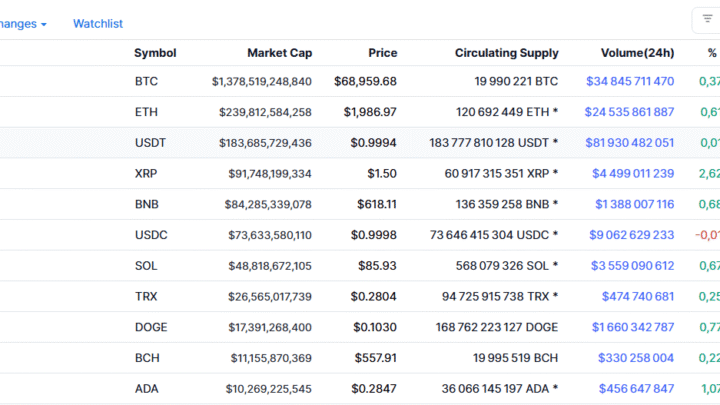Image resolution: width=720 pixels, height=405 pixels.
Task: Open TRX 24h volume link
Action: [x=637, y=297]
